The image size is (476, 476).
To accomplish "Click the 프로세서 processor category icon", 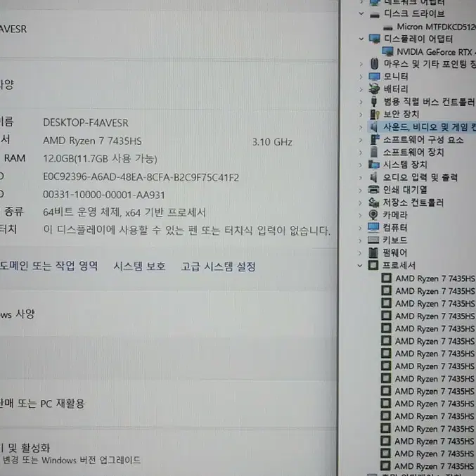I will click(x=373, y=265).
